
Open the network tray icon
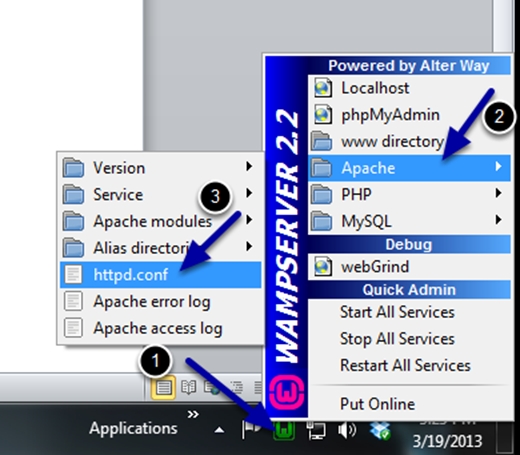point(316,430)
